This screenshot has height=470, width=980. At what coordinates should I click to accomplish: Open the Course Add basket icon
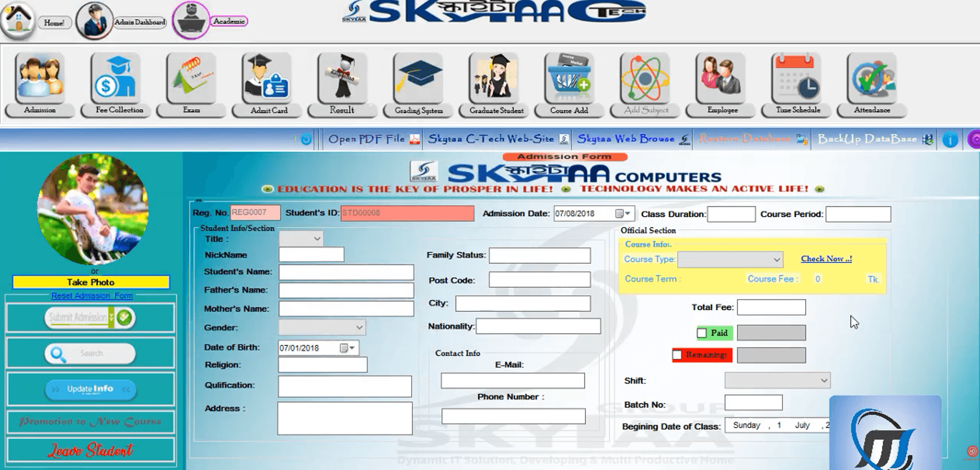pyautogui.click(x=569, y=78)
